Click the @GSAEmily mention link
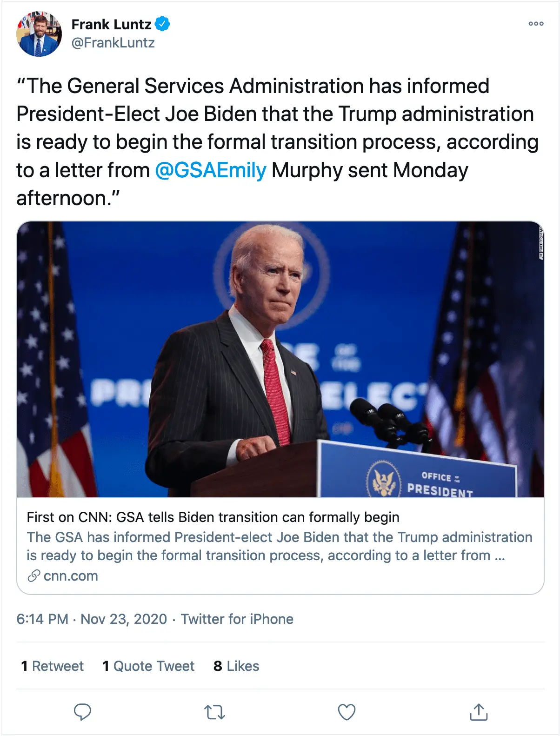This screenshot has width=560, height=736. click(x=211, y=170)
